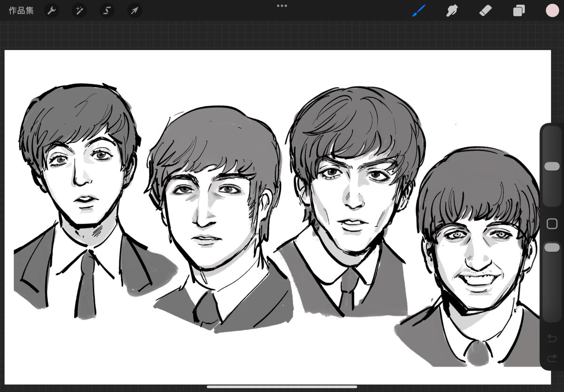The height and width of the screenshot is (392, 564).
Task: Redo the last undone stroke
Action: click(552, 359)
